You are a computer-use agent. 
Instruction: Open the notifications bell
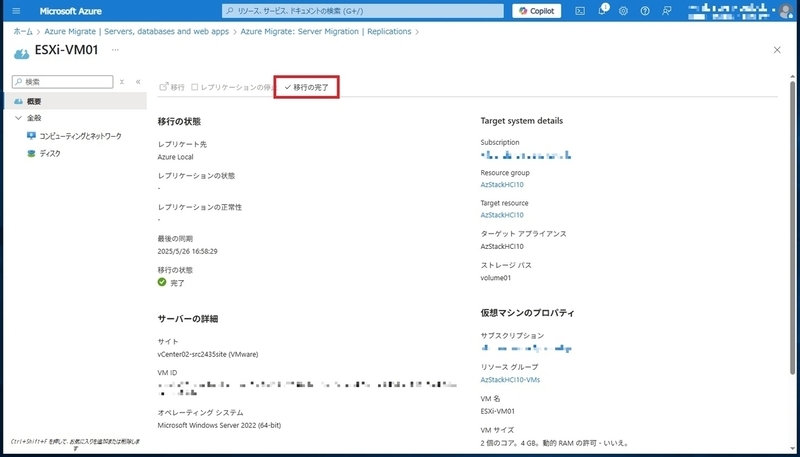click(602, 11)
